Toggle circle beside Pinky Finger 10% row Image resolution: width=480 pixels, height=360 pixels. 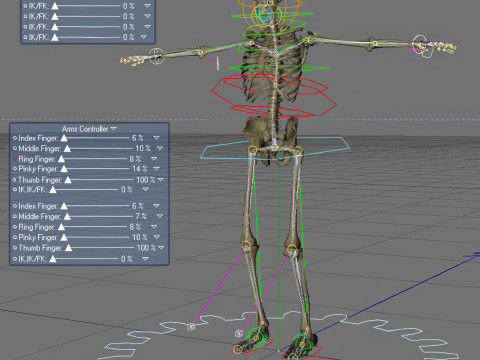(x=15, y=237)
